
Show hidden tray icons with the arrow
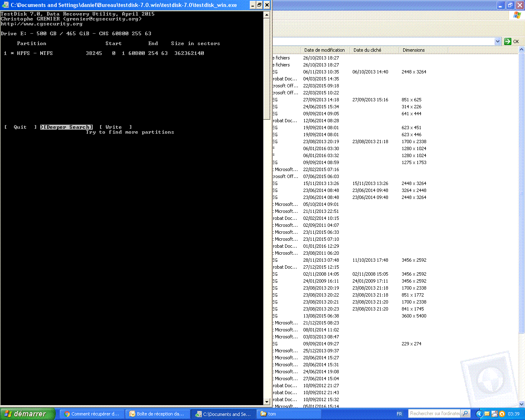tap(479, 414)
